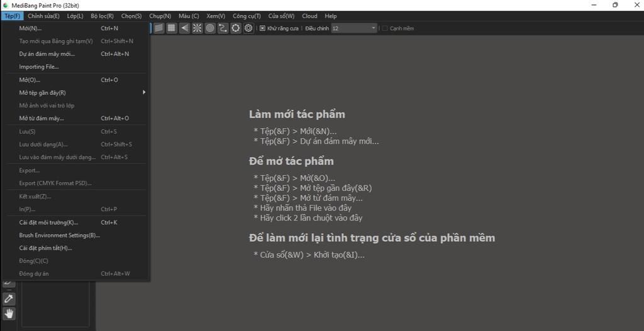Click the Để mở tác phẩm heading
This screenshot has height=331, width=644.
pos(291,161)
